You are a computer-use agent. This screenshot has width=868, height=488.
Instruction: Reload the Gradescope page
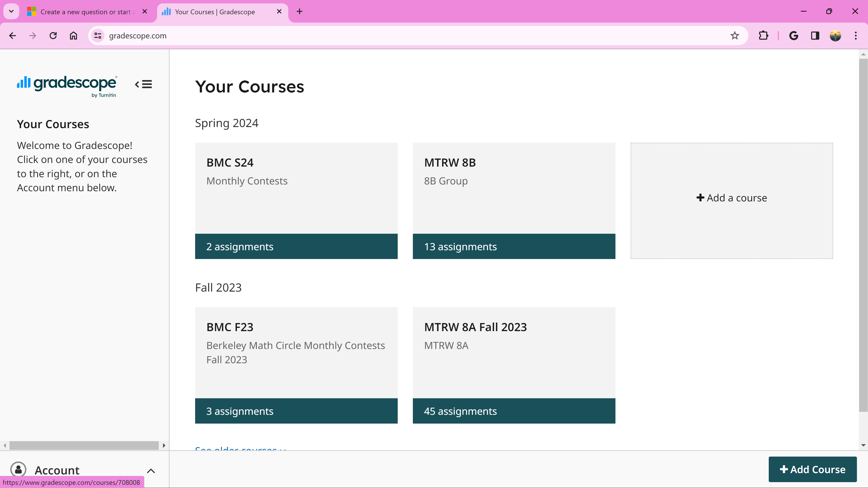(53, 36)
